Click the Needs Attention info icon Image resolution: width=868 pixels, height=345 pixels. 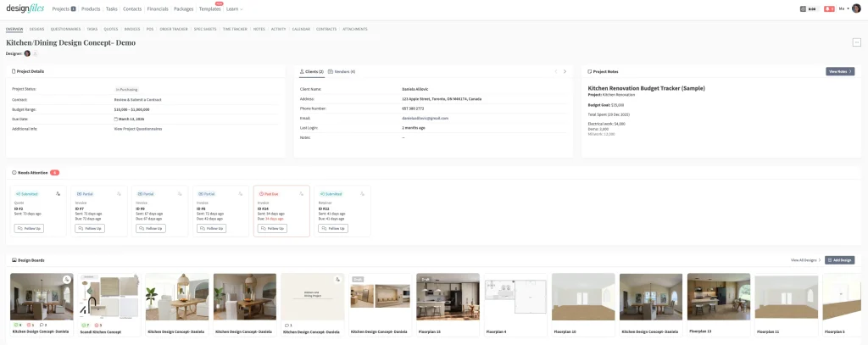(x=14, y=173)
